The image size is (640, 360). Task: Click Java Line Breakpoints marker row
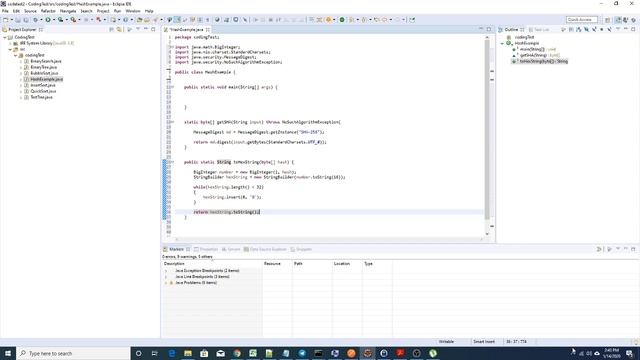click(202, 276)
